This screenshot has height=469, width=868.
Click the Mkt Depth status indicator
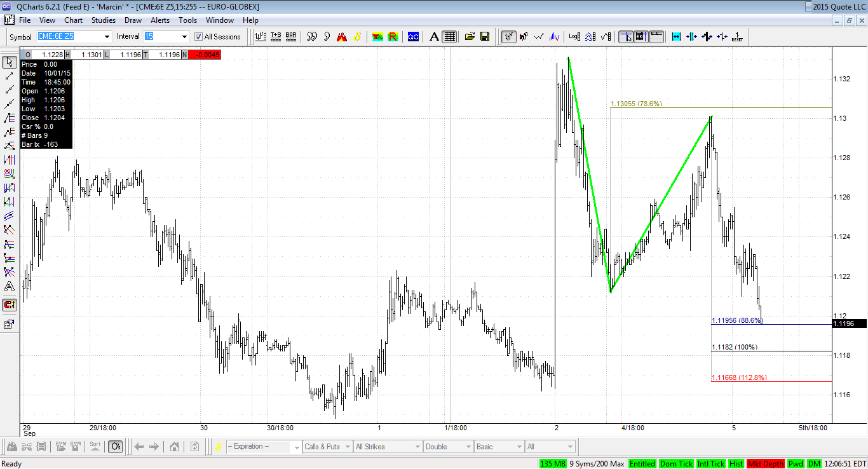point(766,464)
